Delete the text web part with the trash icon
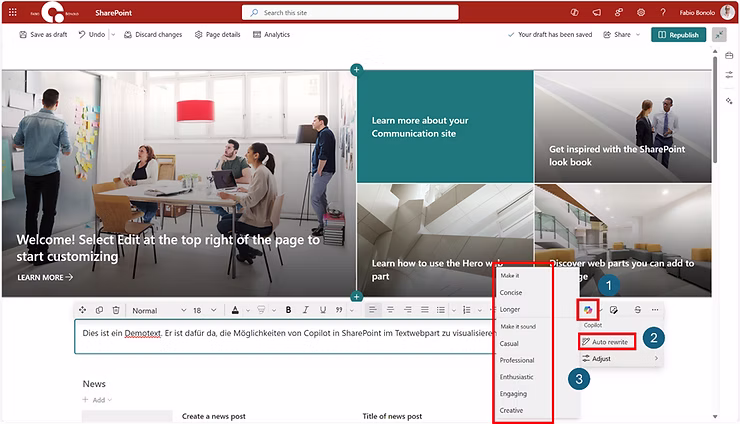740x424 pixels. tap(116, 310)
